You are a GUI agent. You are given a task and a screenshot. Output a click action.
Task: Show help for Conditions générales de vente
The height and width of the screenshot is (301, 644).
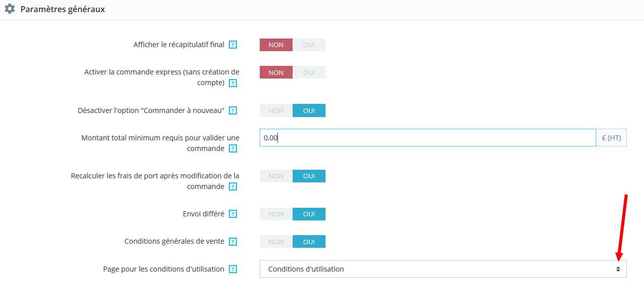pos(233,242)
